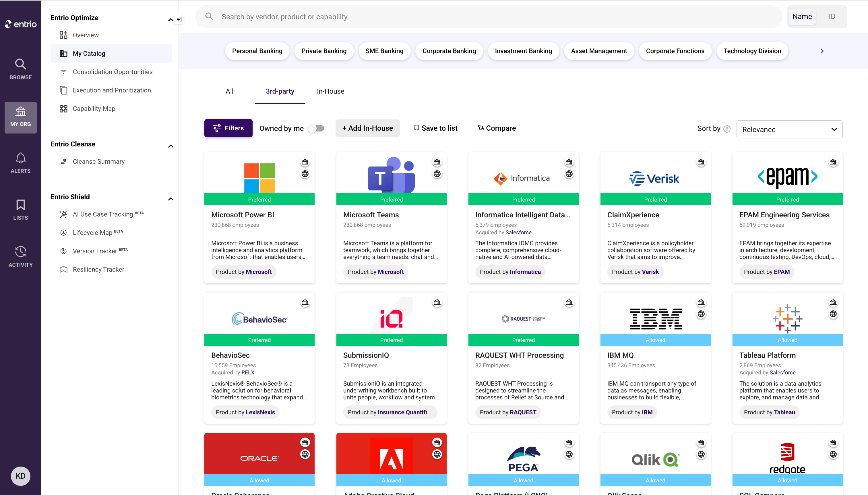868x495 pixels.
Task: Click the Entrio logo
Action: pos(20,24)
